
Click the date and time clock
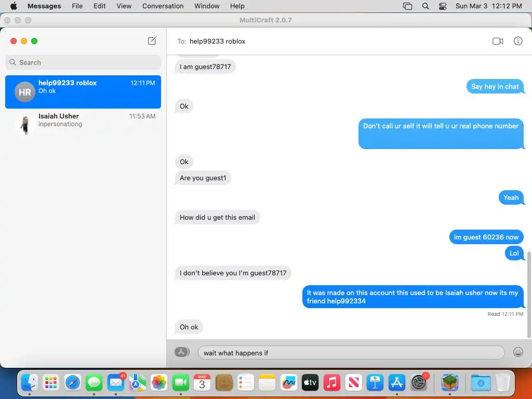pos(488,6)
